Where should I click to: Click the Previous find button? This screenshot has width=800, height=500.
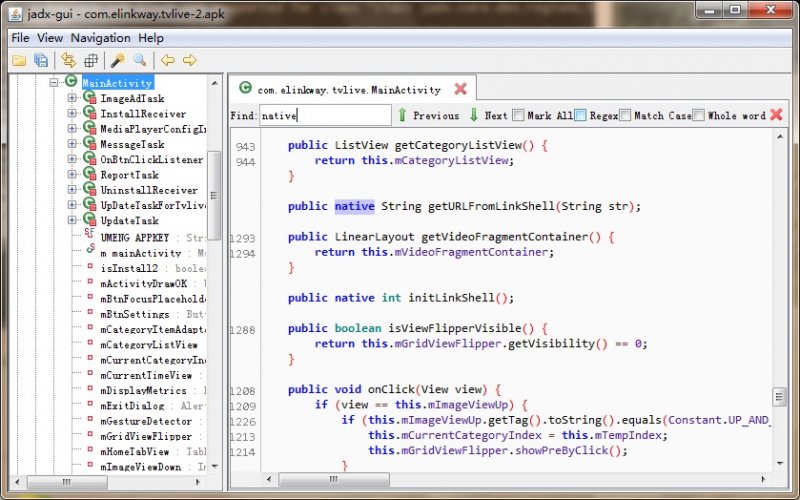pos(429,115)
